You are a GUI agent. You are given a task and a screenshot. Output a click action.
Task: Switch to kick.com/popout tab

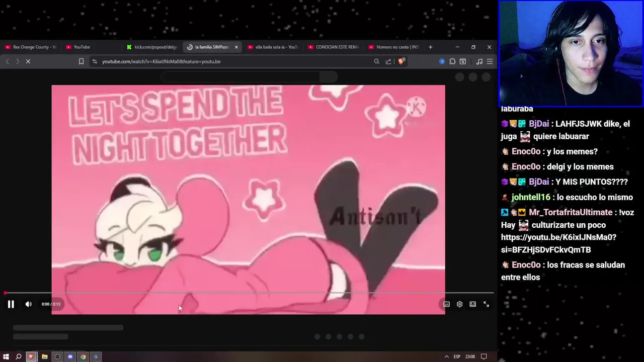point(152,47)
